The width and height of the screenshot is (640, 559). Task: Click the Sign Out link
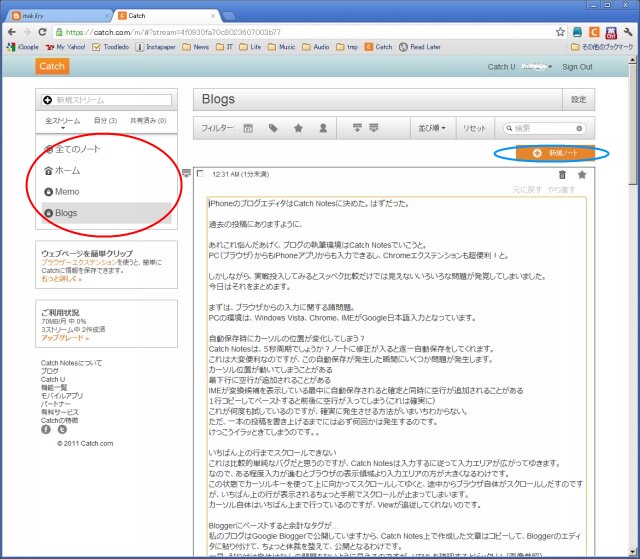pos(577,67)
